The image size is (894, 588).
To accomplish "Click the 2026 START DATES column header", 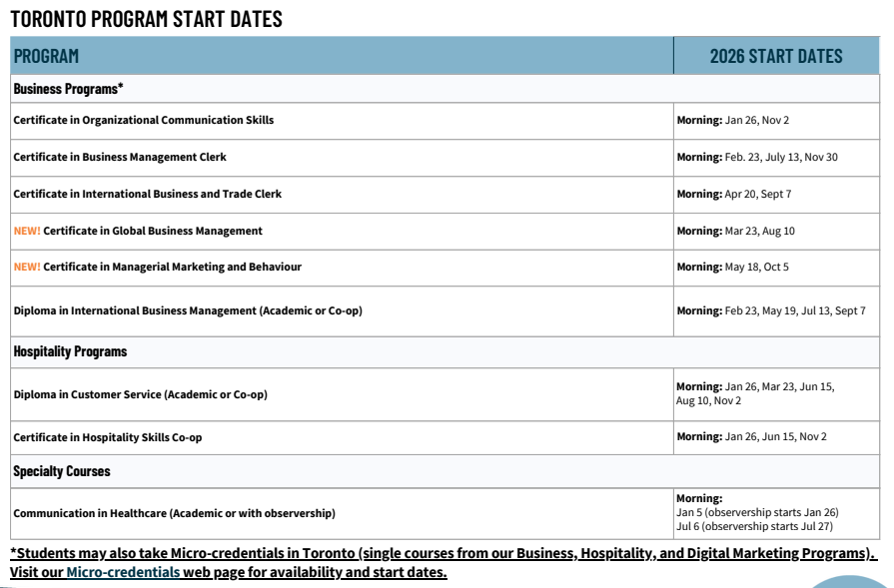I will coord(776,56).
